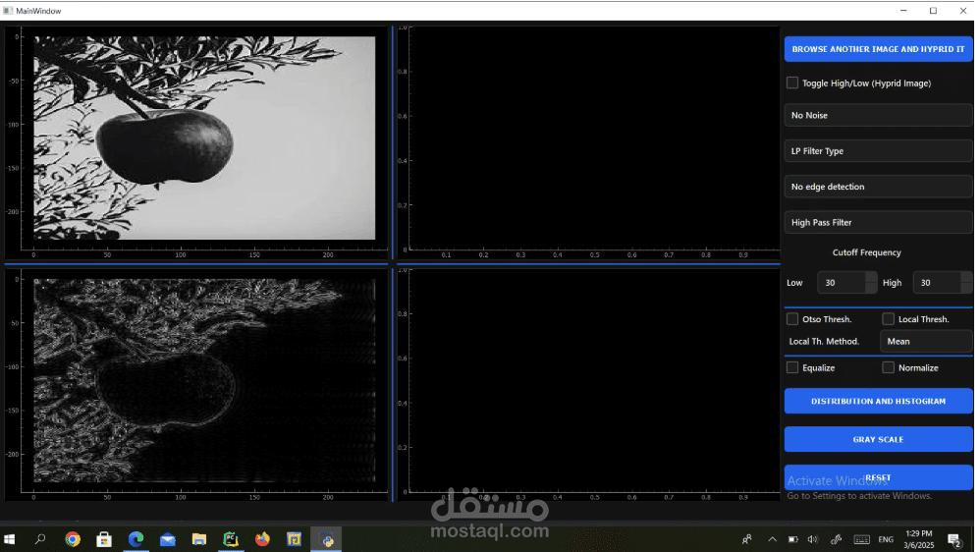The image size is (980, 552).
Task: Enable the Normalize checkbox
Action: (888, 367)
